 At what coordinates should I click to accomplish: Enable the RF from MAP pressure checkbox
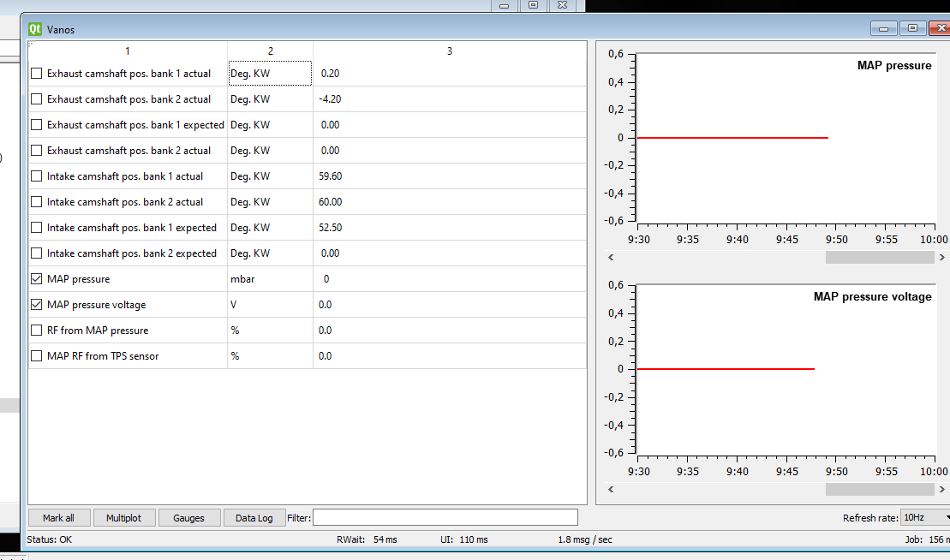[x=36, y=331]
